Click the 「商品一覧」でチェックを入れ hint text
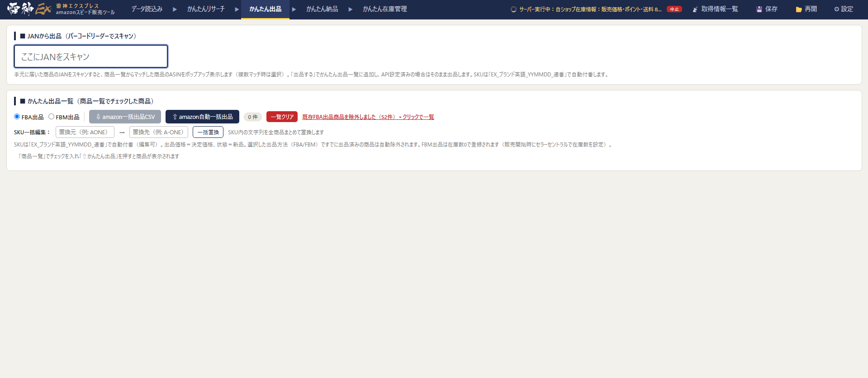The width and height of the screenshot is (868, 378). [99, 156]
